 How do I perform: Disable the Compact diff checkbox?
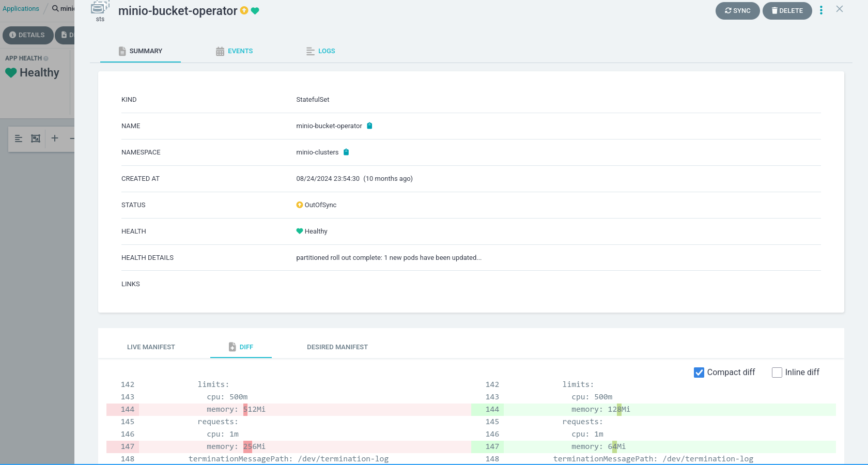(x=699, y=373)
